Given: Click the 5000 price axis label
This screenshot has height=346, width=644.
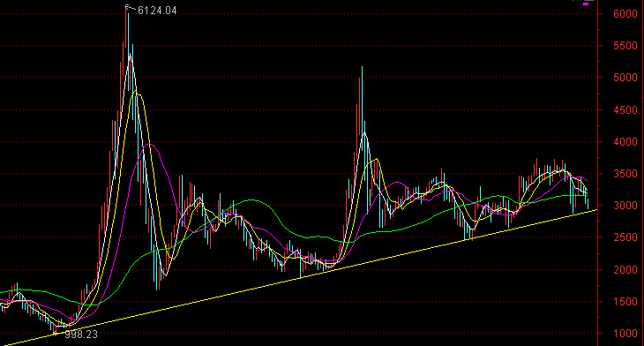Looking at the screenshot, I should pos(625,78).
